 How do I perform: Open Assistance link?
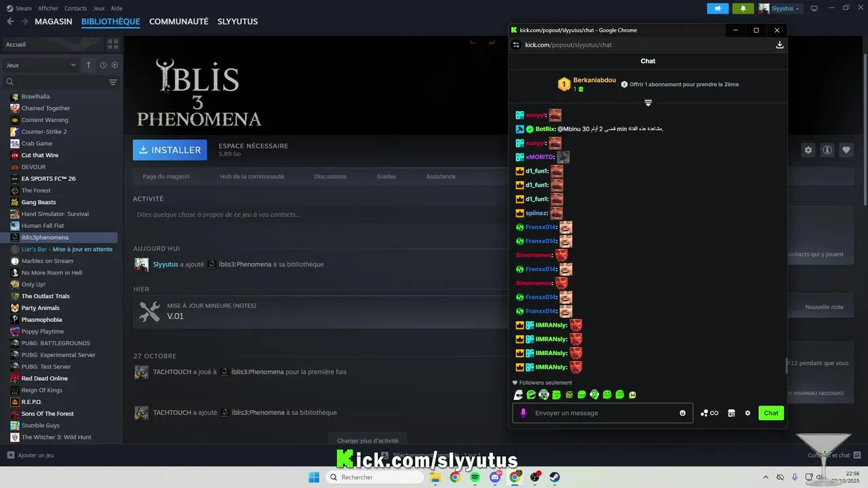tap(441, 176)
